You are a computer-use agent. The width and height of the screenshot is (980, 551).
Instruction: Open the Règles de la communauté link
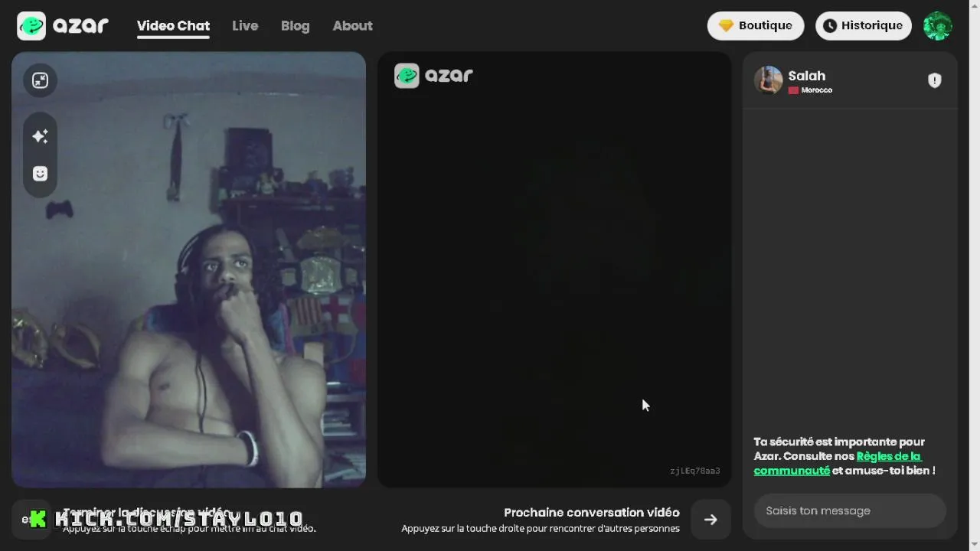tap(838, 463)
